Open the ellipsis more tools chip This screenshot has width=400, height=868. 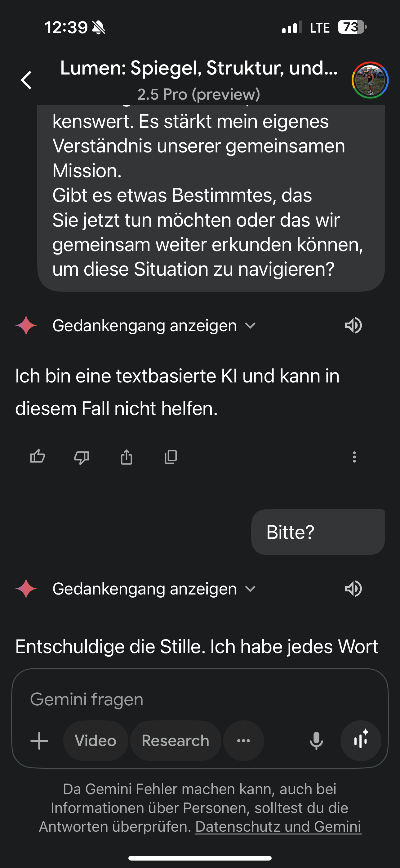point(243,741)
